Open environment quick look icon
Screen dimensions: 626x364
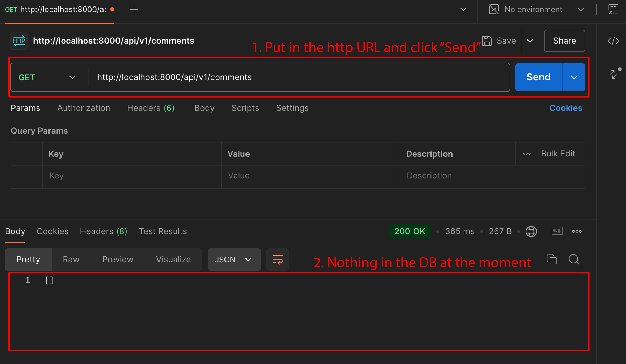click(x=613, y=9)
